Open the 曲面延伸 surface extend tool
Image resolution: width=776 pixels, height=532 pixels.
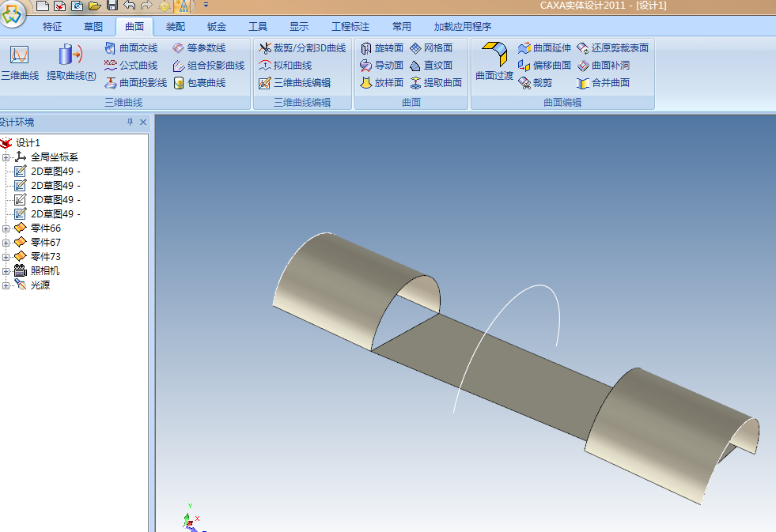[x=544, y=48]
